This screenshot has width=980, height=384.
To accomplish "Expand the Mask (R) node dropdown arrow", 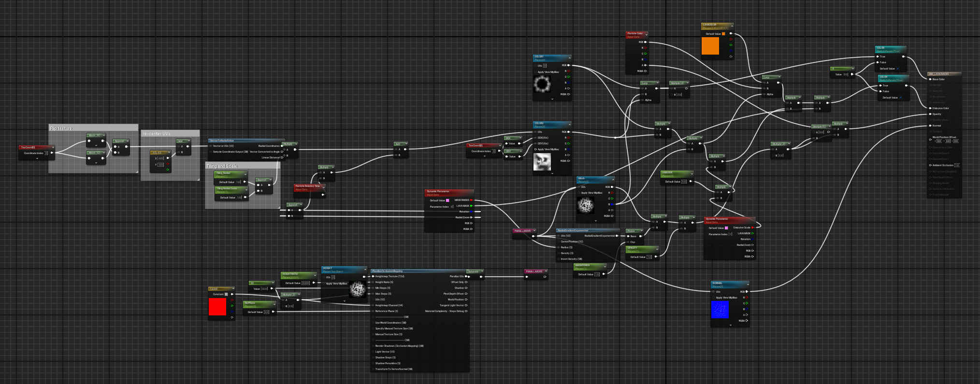I will [103, 136].
